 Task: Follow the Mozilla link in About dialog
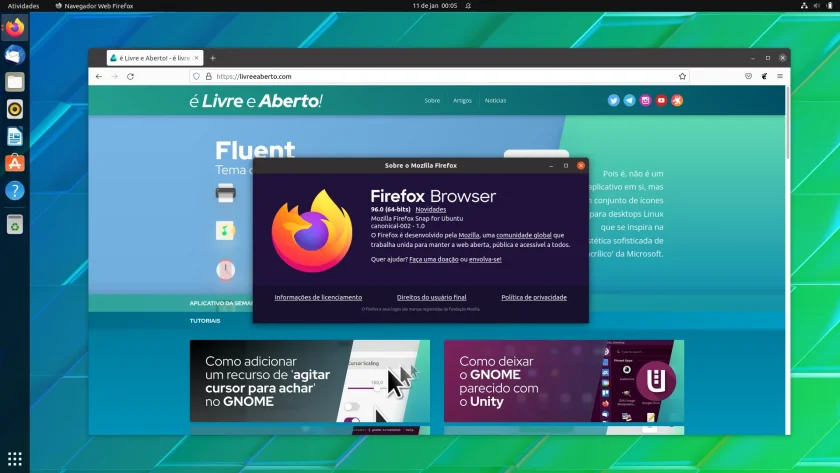pos(469,235)
